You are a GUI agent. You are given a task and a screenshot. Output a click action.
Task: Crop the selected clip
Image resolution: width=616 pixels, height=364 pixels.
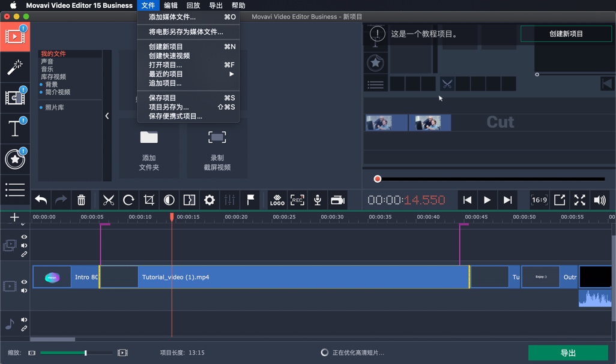tap(149, 200)
